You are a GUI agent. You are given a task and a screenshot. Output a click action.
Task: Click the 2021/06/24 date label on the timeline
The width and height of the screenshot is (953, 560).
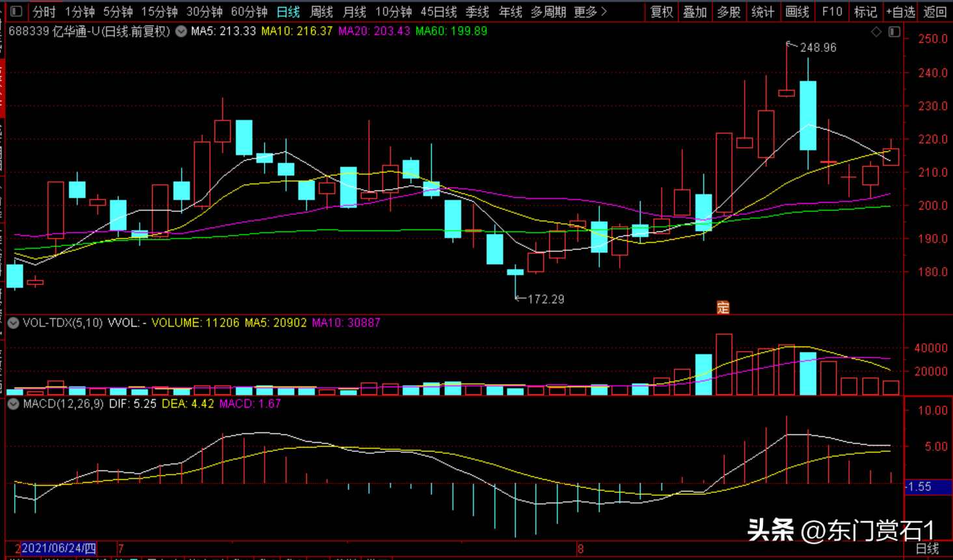59,548
